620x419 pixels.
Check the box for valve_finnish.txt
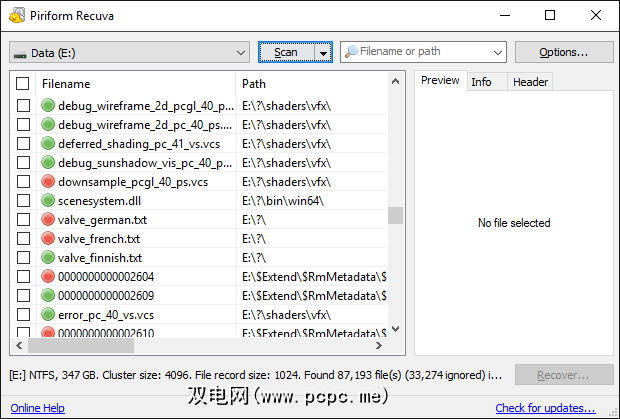pos(23,257)
